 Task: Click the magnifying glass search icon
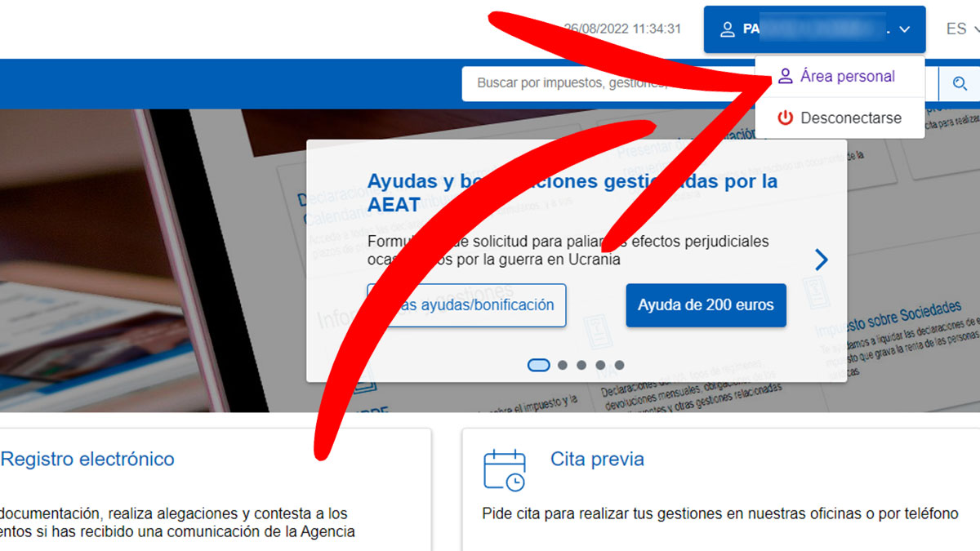tap(960, 83)
